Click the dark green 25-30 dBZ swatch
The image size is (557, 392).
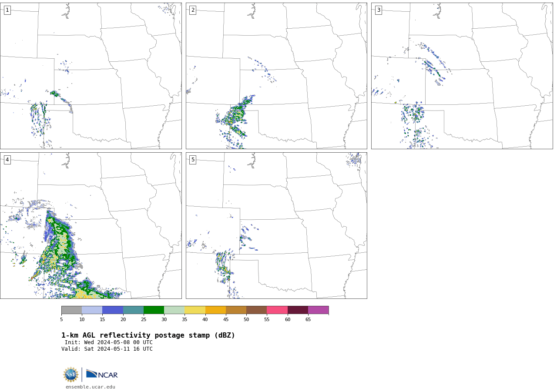click(x=154, y=310)
